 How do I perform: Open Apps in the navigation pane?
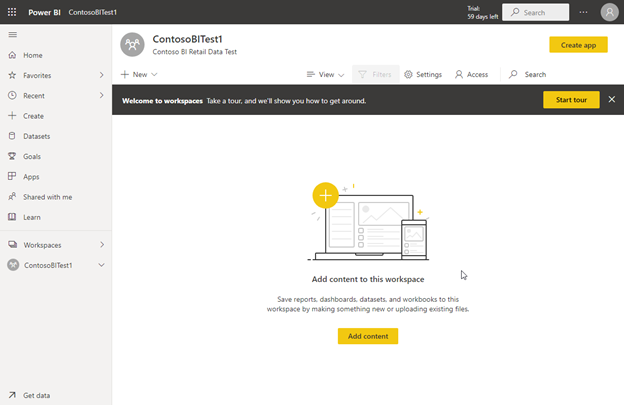tap(31, 177)
